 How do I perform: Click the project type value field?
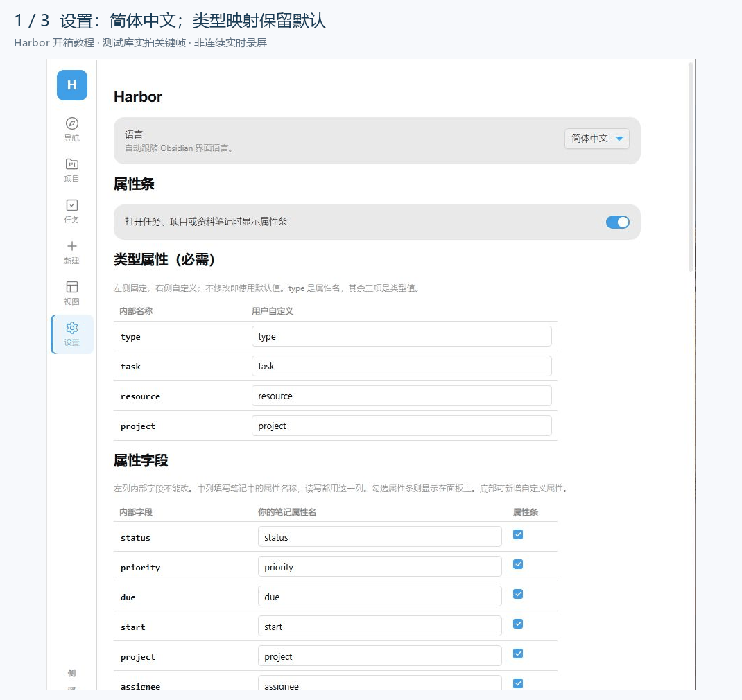(402, 426)
